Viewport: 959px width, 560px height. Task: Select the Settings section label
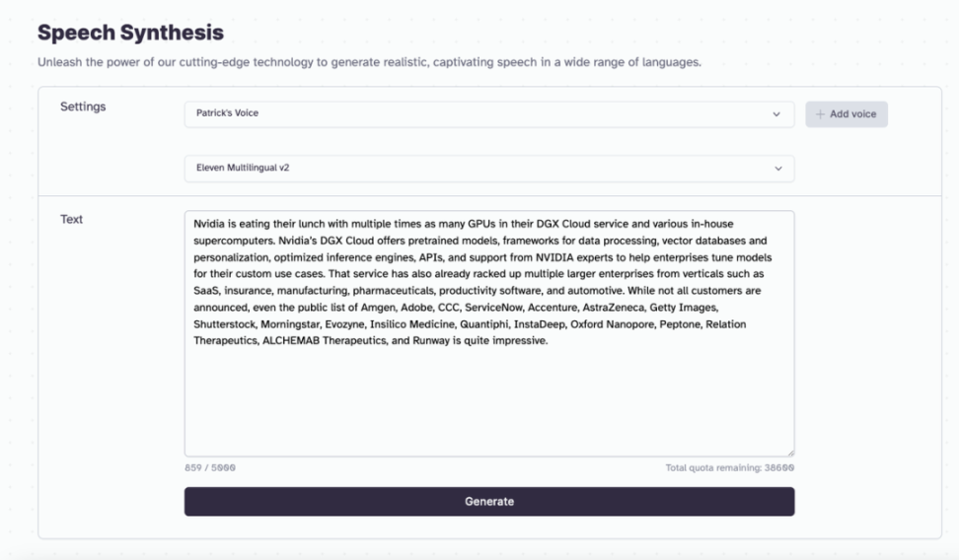[83, 106]
